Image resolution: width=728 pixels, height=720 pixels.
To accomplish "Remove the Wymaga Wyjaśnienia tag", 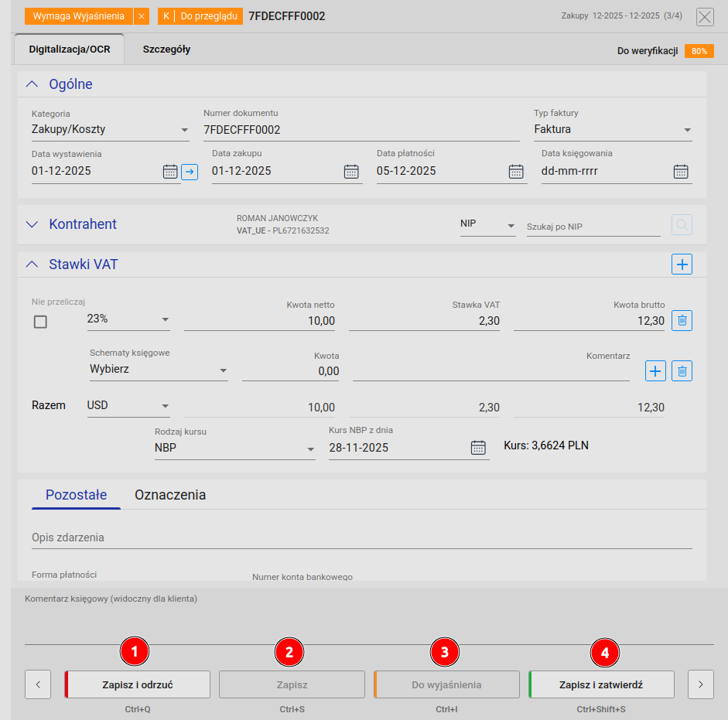I will tap(141, 16).
